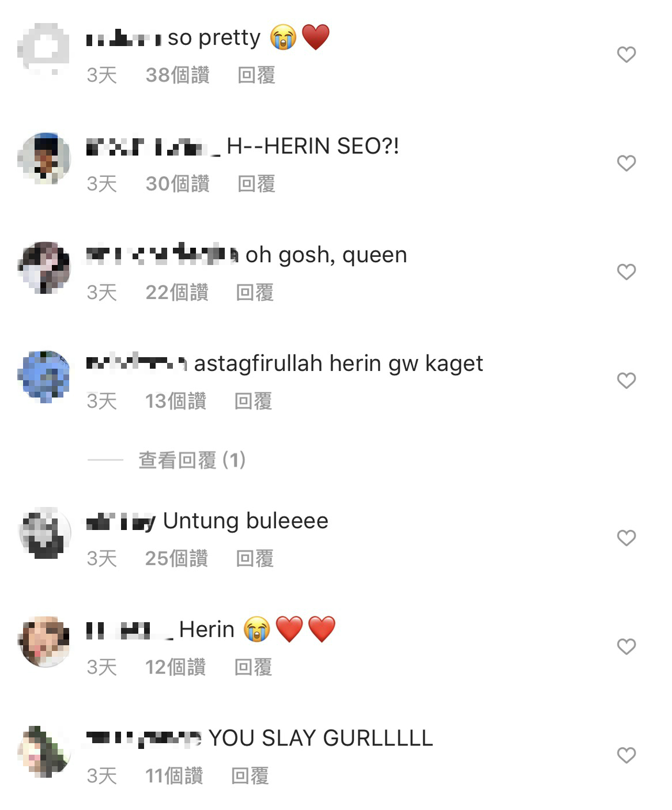This screenshot has height=810, width=672.
Task: View the 38個讚 likes list
Action: 178,75
